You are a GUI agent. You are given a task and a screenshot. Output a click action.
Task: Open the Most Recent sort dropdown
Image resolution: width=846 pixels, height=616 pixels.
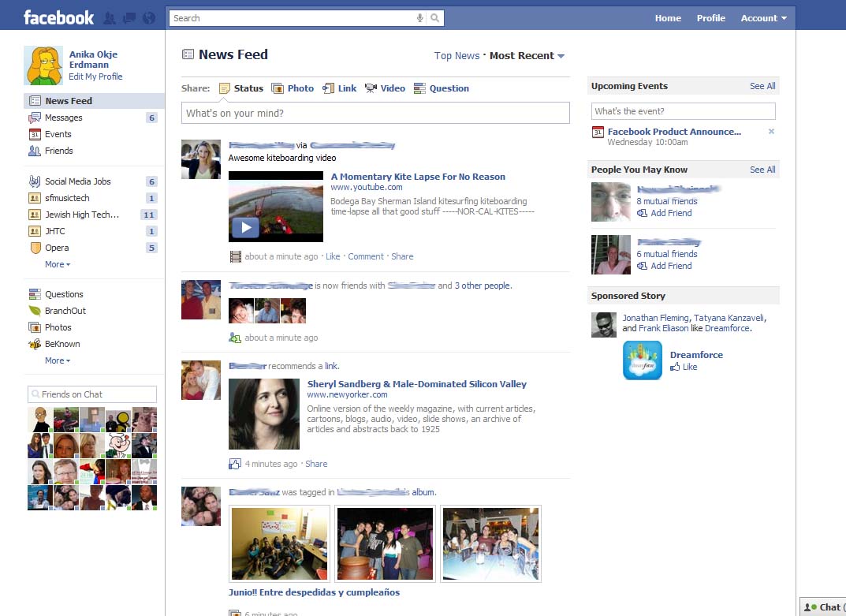(x=527, y=56)
